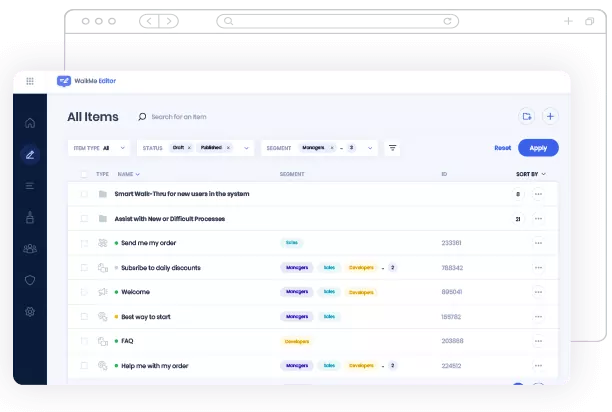This screenshot has height=412, width=612.
Task: Check the Welcome row checkbox
Action: pos(84,292)
